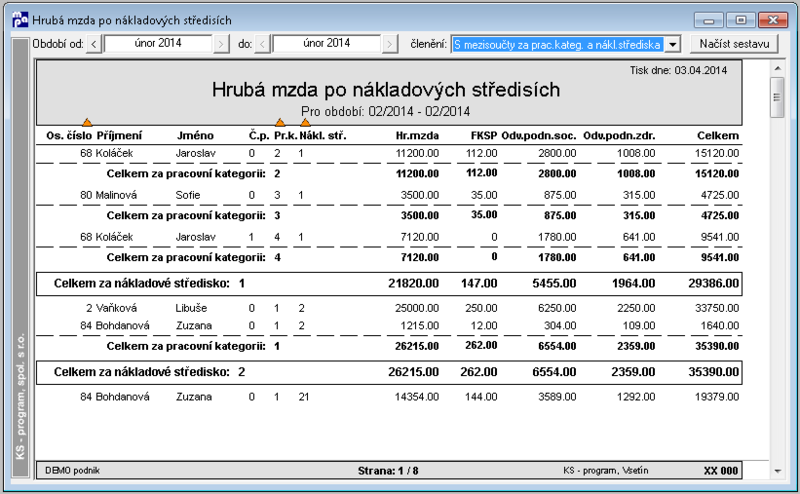Click the next month arrow for 'do' period
The width and height of the screenshot is (800, 494).
(390, 44)
